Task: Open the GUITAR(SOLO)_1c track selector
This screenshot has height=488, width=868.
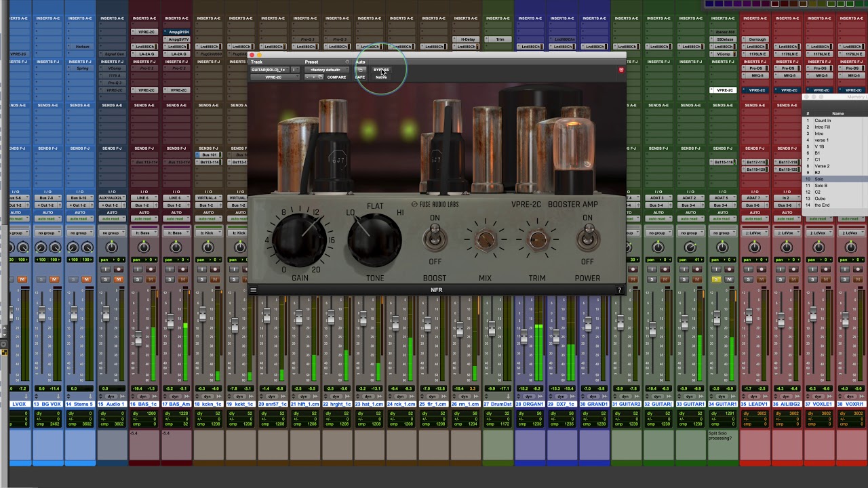Action: click(x=270, y=70)
